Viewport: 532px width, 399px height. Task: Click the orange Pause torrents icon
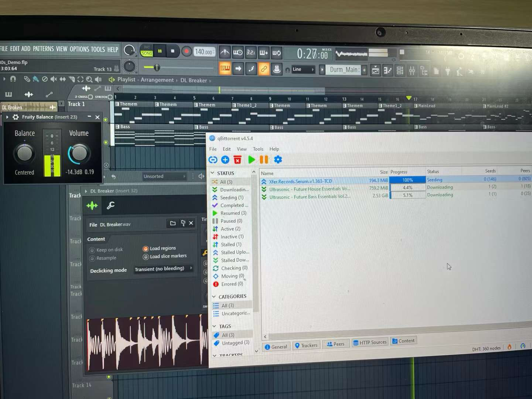coord(264,160)
